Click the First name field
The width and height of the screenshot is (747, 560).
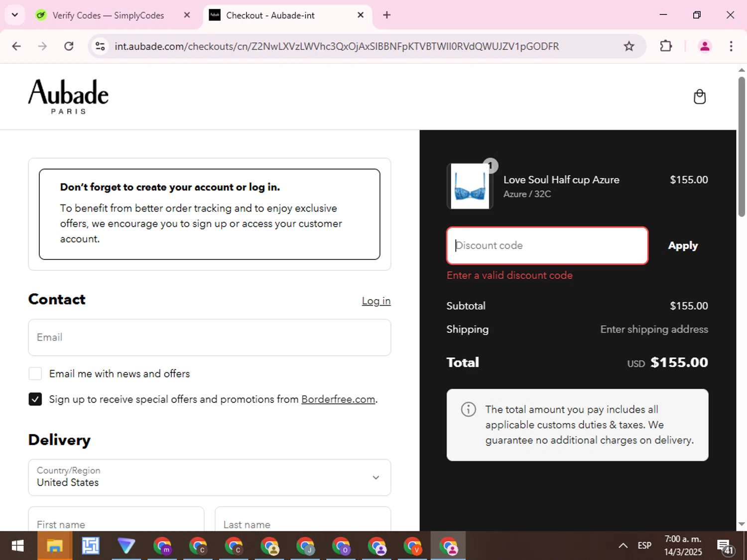point(116,519)
